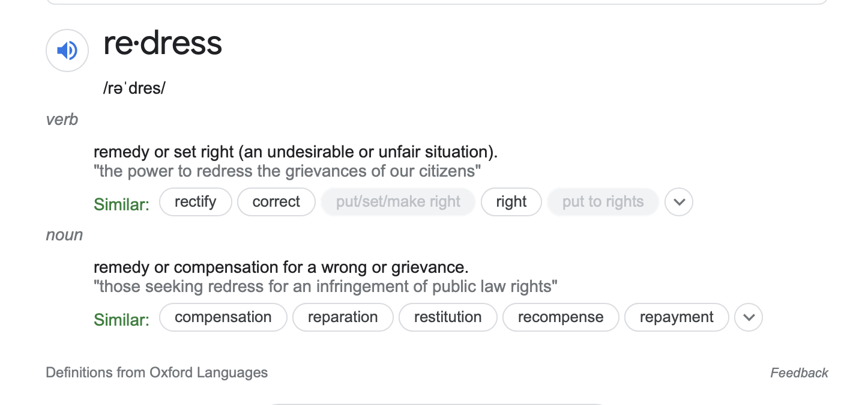Screen dimensions: 868x405
Task: Select the 'rectify' synonym chip
Action: pyautogui.click(x=195, y=202)
